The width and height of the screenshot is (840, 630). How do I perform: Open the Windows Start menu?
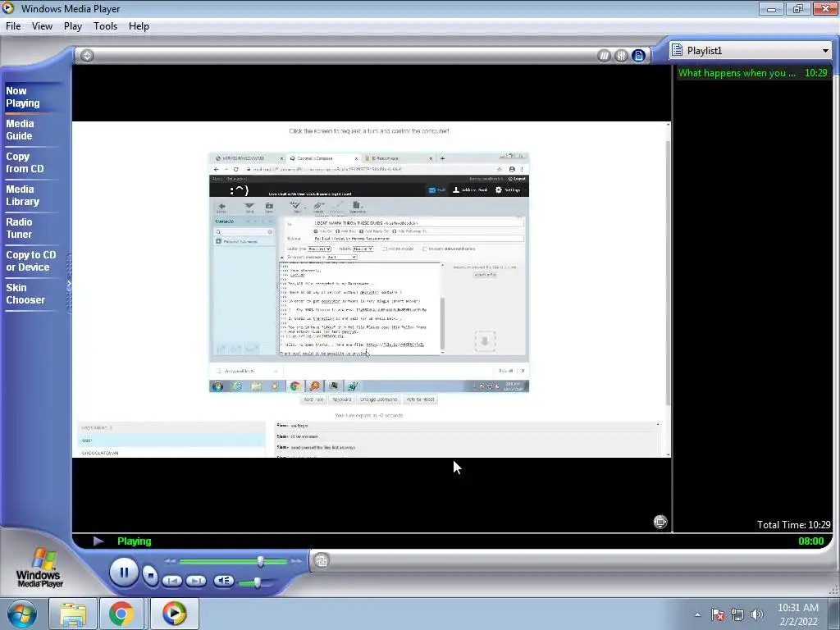pyautogui.click(x=21, y=614)
